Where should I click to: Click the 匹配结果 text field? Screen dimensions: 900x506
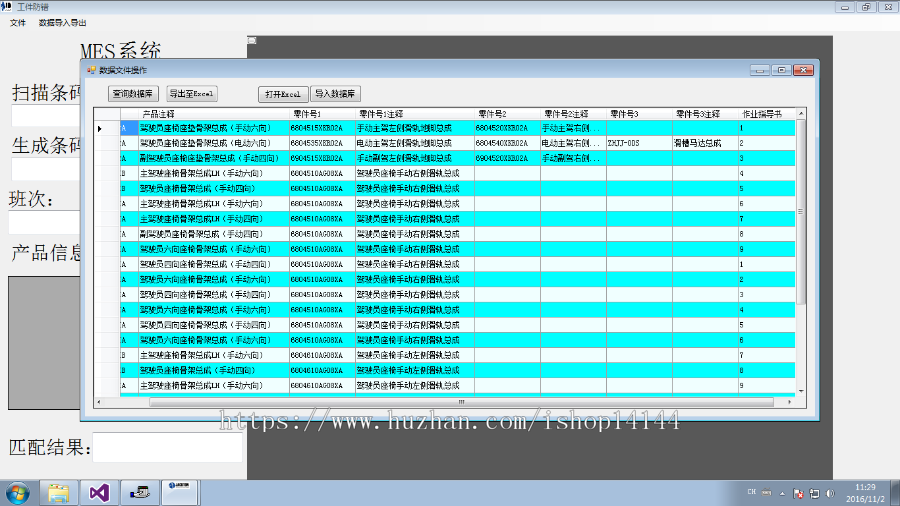click(x=166, y=447)
